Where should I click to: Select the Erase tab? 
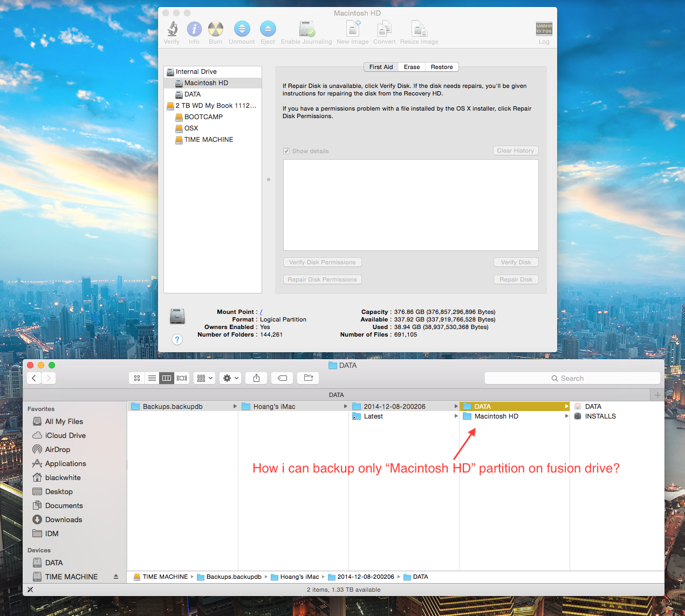412,67
